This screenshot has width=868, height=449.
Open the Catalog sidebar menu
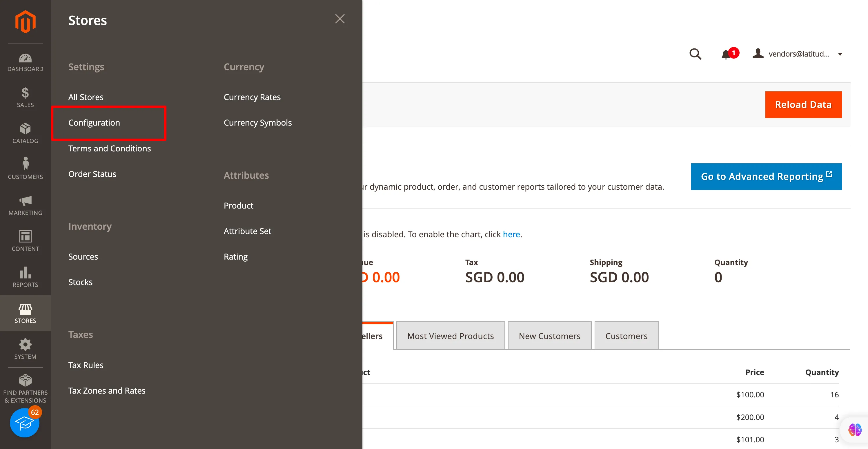(x=25, y=133)
